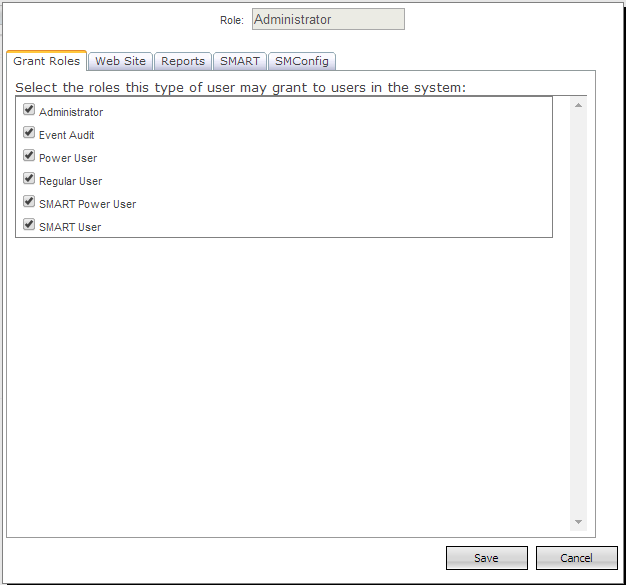This screenshot has height=585, width=626.
Task: Uncheck SMART Power User checkbox
Action: pos(29,202)
